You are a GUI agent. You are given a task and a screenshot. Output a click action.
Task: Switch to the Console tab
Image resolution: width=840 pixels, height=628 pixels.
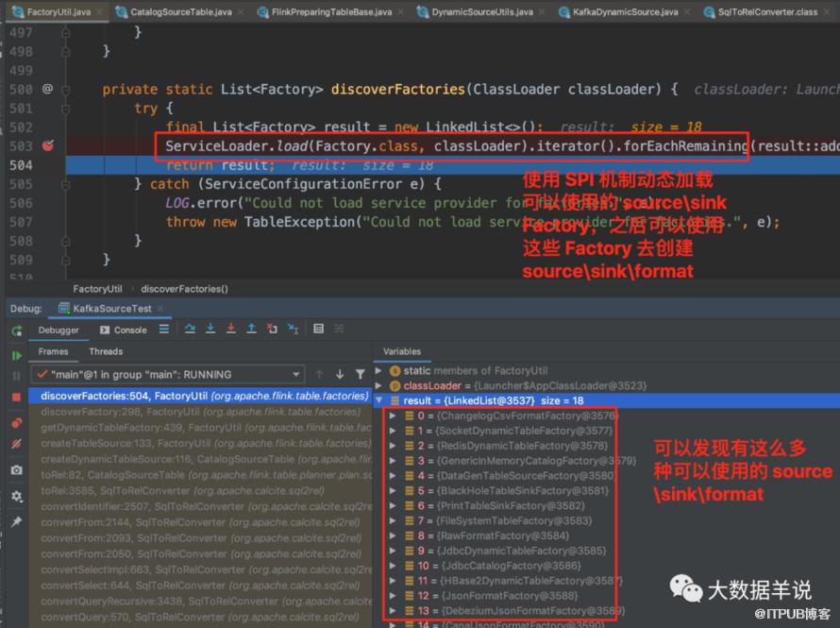(124, 331)
